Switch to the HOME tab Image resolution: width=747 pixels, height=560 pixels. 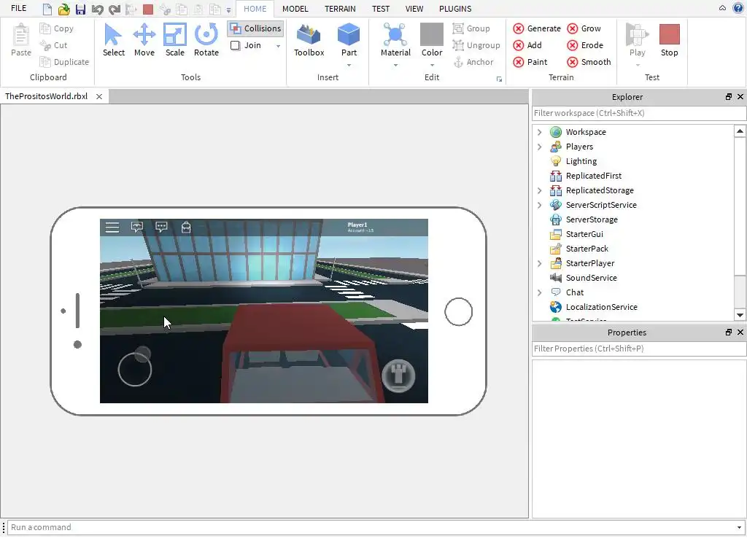pos(255,9)
